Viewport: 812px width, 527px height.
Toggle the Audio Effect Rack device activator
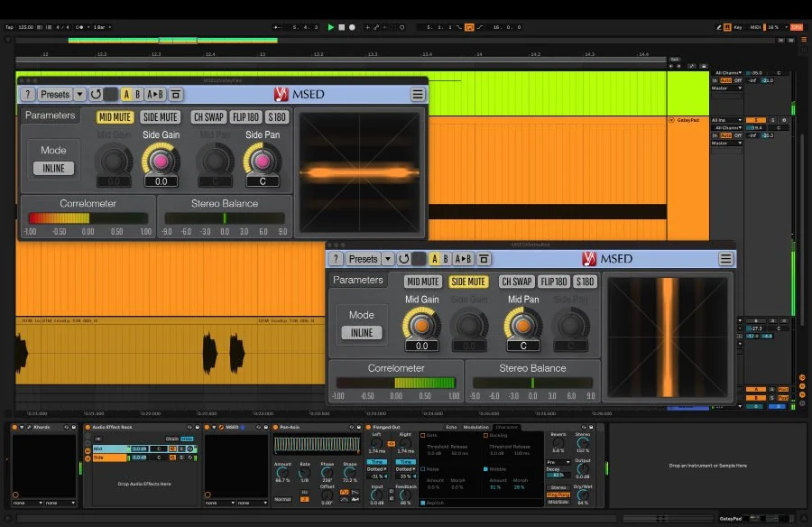(88, 427)
